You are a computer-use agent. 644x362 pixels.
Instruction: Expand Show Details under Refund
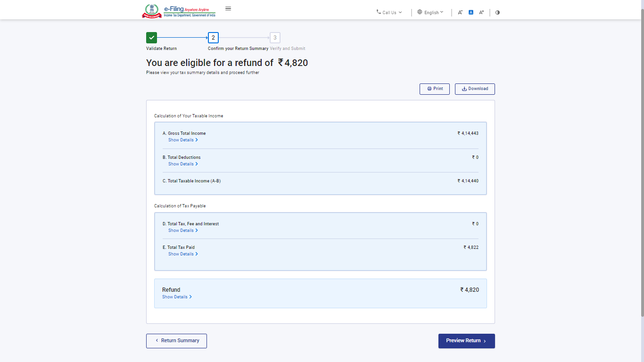pyautogui.click(x=177, y=297)
